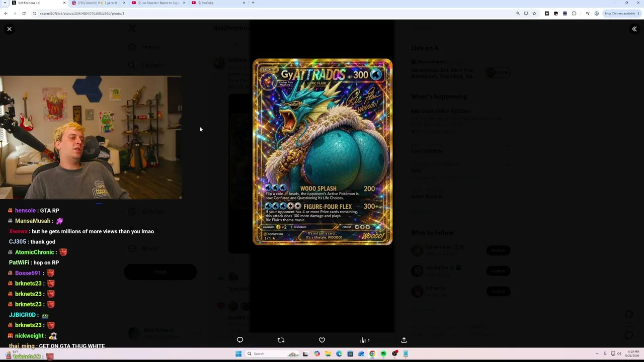Open the volume speaker tray icon

pos(619,354)
